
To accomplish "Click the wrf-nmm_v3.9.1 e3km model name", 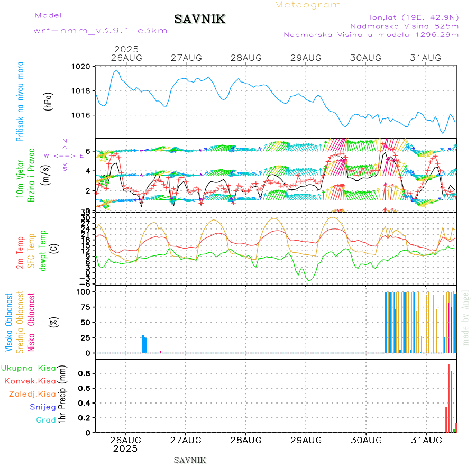I will tap(100, 31).
